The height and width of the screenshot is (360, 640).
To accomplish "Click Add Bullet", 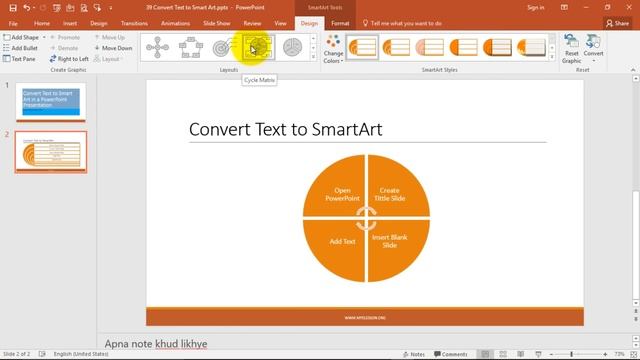I will tap(20, 48).
